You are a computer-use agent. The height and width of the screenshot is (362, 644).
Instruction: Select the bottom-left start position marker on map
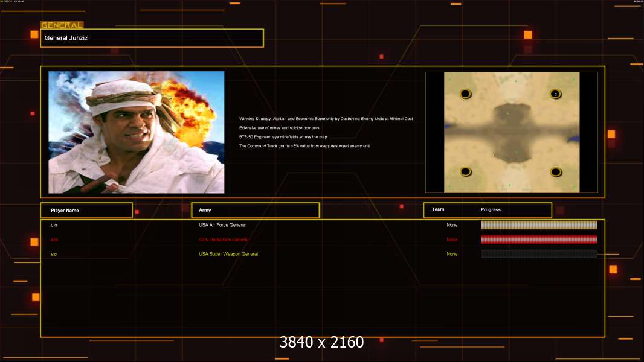point(466,172)
